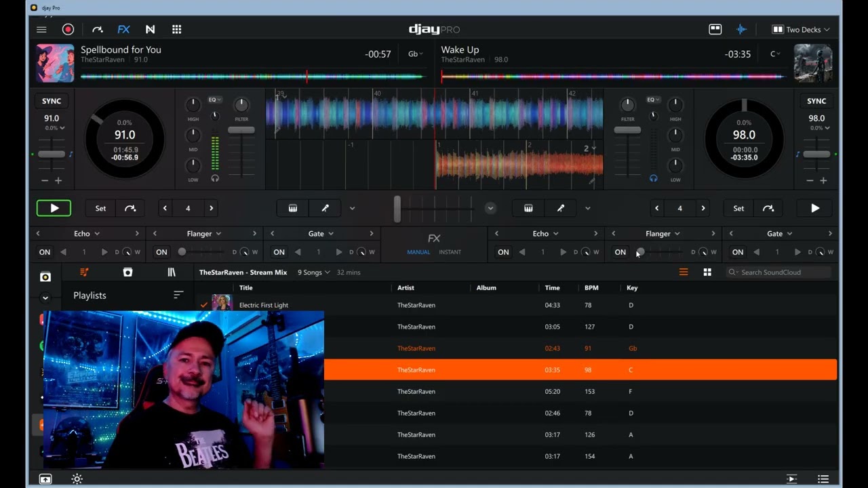
Task: Sort library by Time column
Action: pyautogui.click(x=552, y=288)
